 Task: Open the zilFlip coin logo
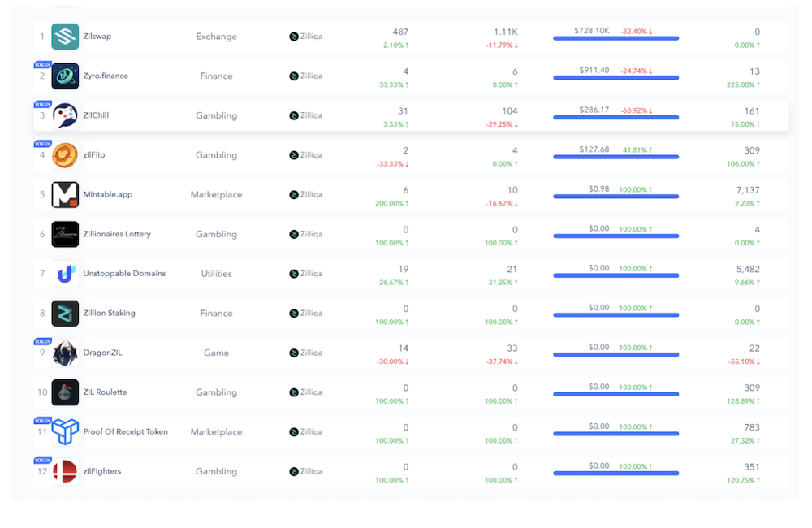(65, 155)
